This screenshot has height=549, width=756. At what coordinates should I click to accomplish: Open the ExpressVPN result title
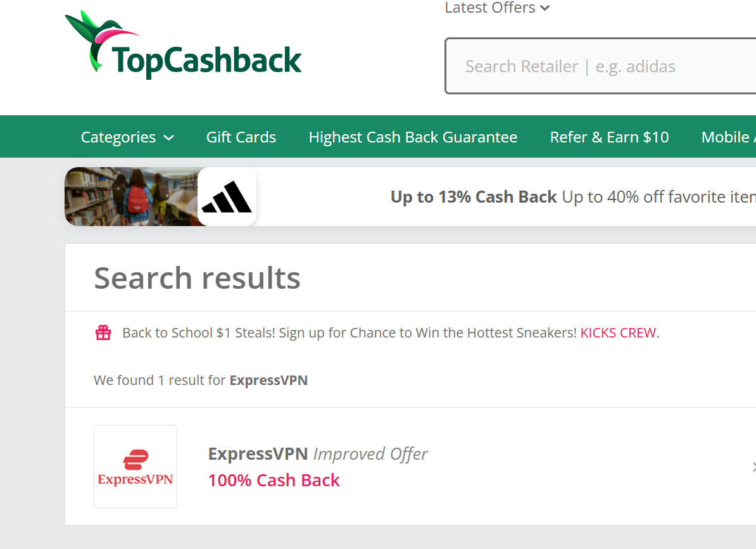pos(258,454)
